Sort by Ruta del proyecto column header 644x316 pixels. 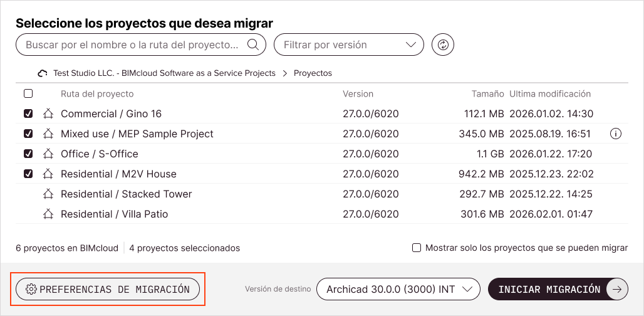click(x=97, y=93)
